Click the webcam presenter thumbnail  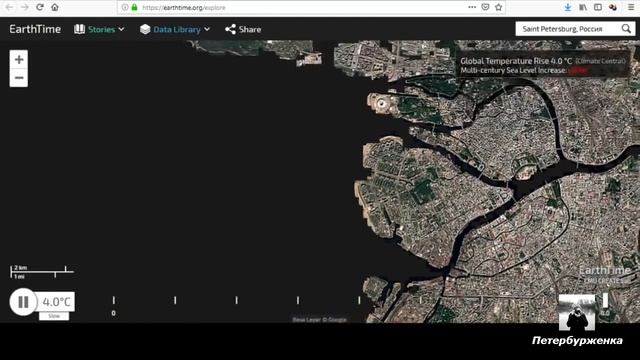click(x=577, y=312)
